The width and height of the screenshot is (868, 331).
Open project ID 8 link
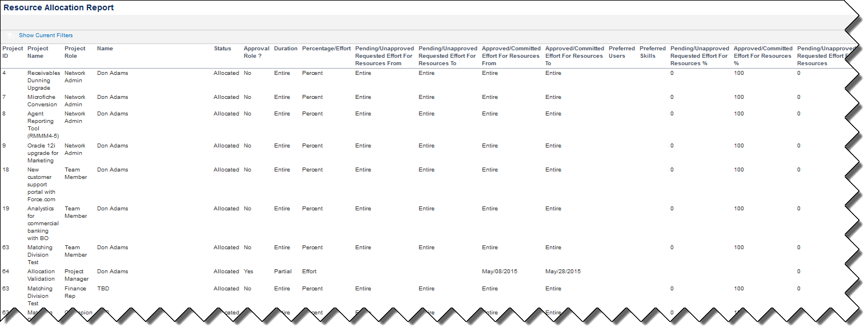(4, 114)
